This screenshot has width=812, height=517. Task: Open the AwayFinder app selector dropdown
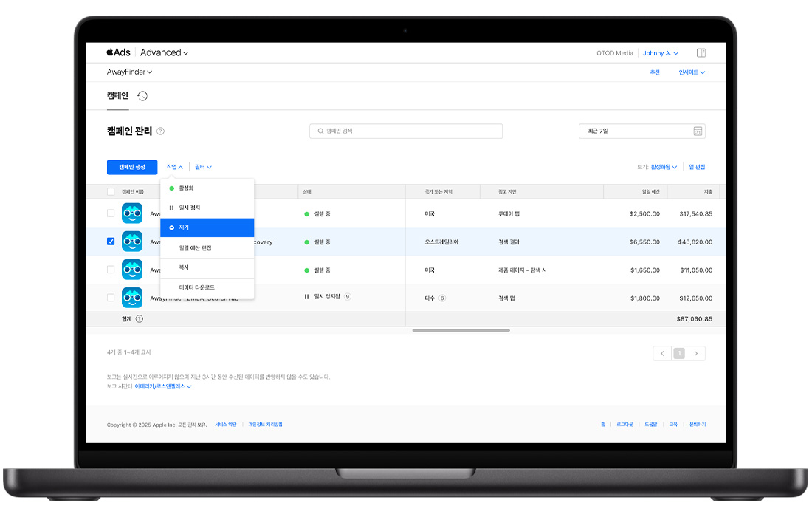tap(130, 72)
